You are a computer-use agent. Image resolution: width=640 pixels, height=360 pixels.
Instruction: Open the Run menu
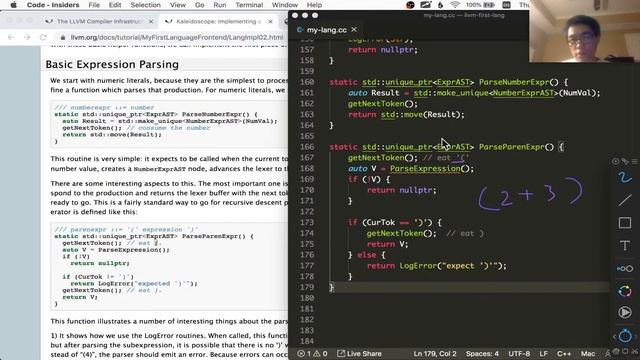220,5
